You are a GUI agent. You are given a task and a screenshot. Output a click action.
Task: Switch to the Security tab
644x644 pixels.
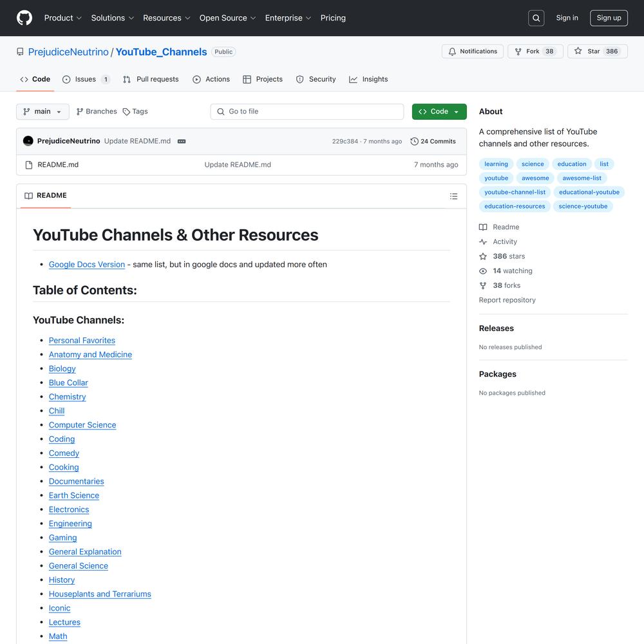[316, 79]
